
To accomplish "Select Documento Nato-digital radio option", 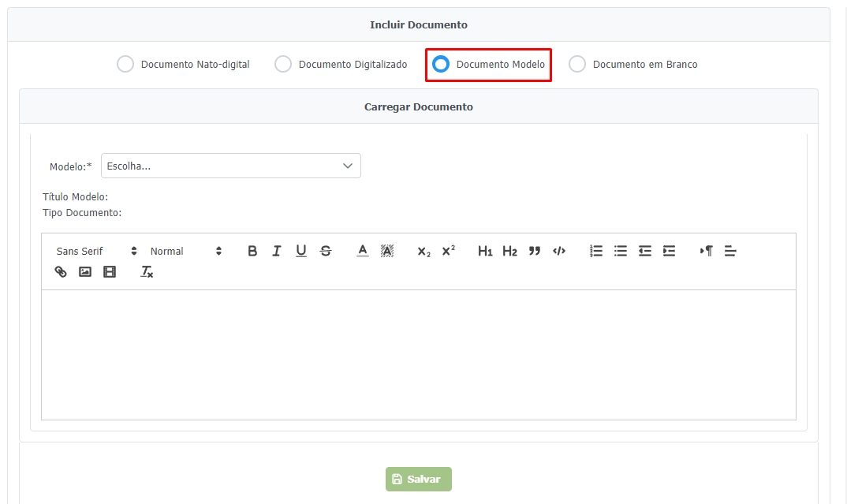I will tap(125, 64).
